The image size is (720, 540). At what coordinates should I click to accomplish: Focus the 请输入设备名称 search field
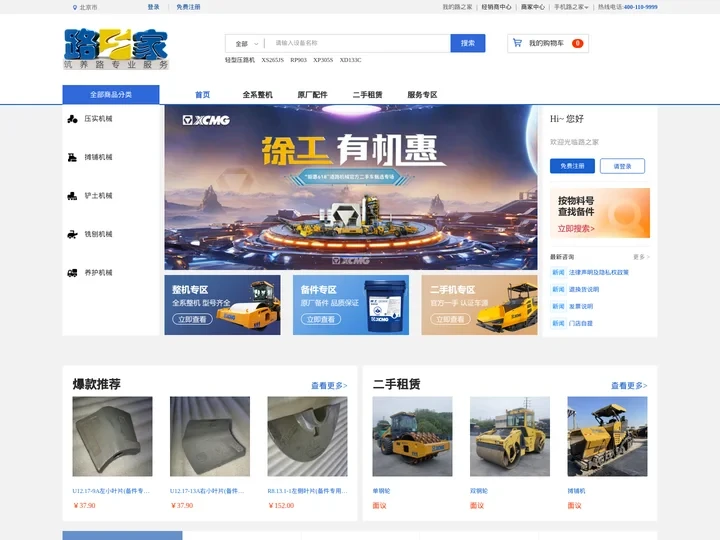coord(358,43)
